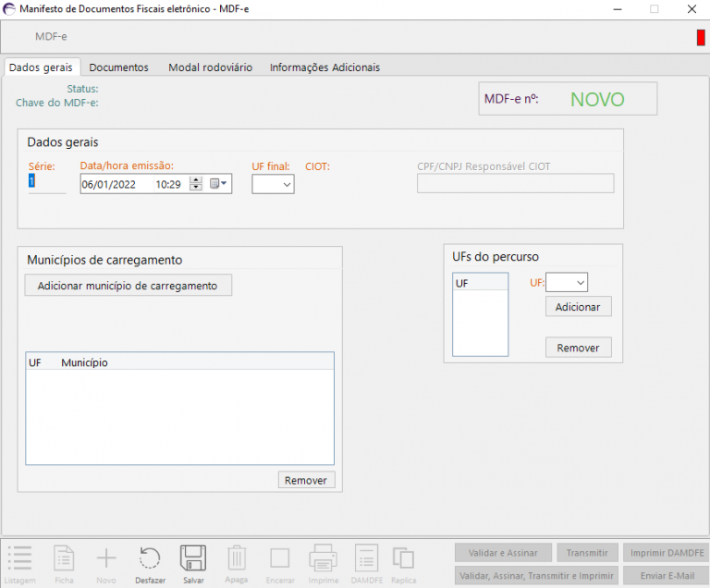Viewport: 710px width, 588px height.
Task: Click the Encerrar icon
Action: [280, 558]
